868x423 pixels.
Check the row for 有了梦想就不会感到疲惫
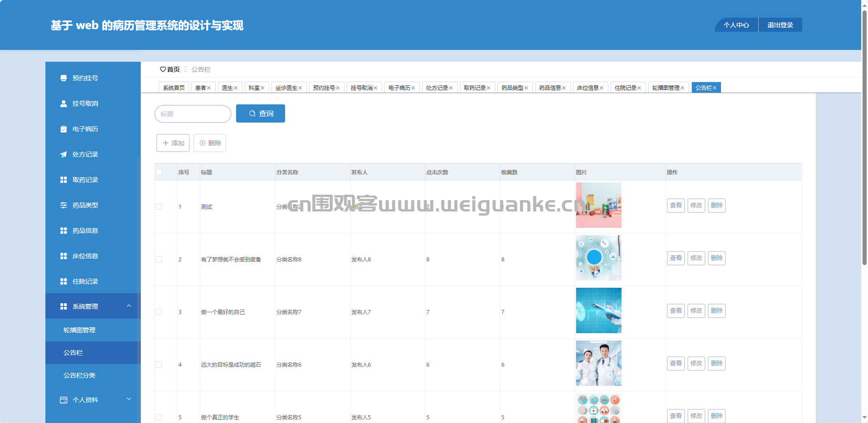coord(159,259)
